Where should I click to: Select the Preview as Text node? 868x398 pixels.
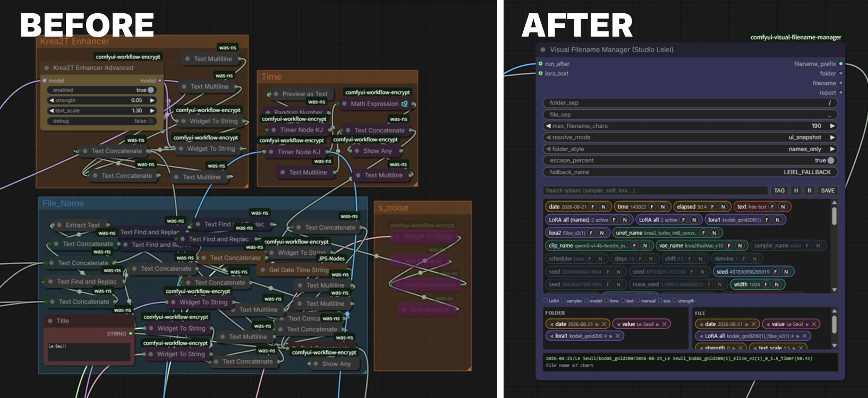click(301, 94)
